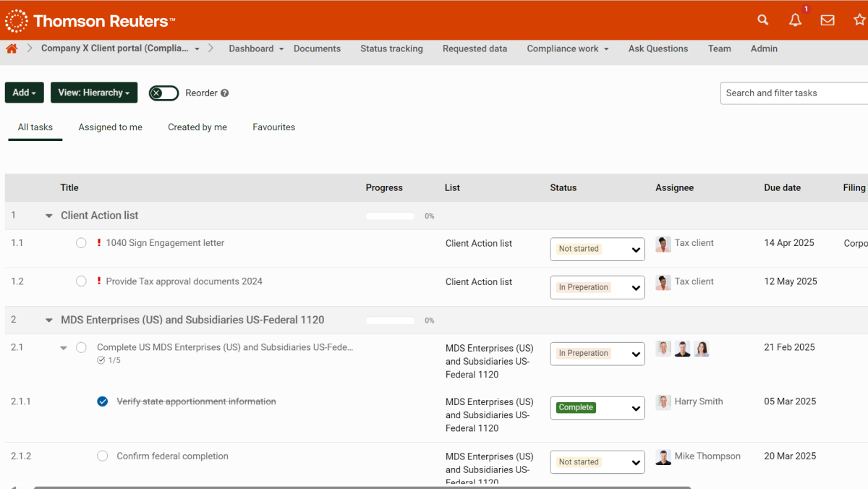Click Harry Smith assignee avatar
This screenshot has width=868, height=489.
663,402
